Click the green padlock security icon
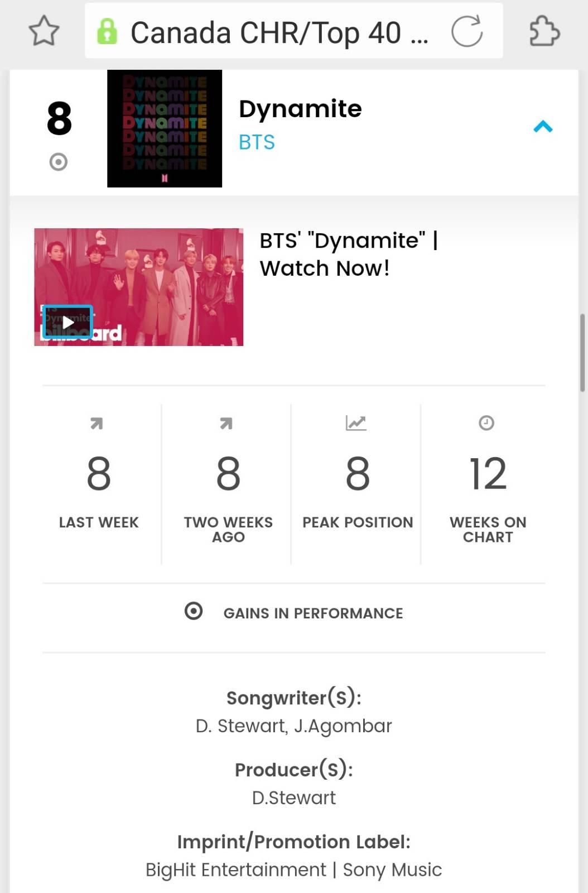Screen dimensions: 588x893 [107, 31]
